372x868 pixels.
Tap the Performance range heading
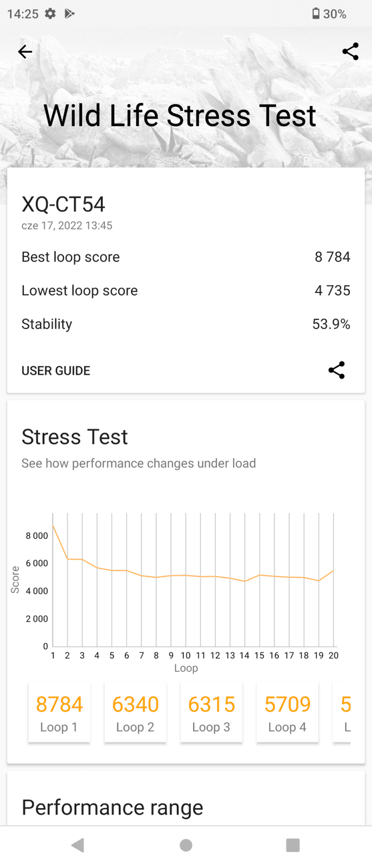[x=112, y=807]
